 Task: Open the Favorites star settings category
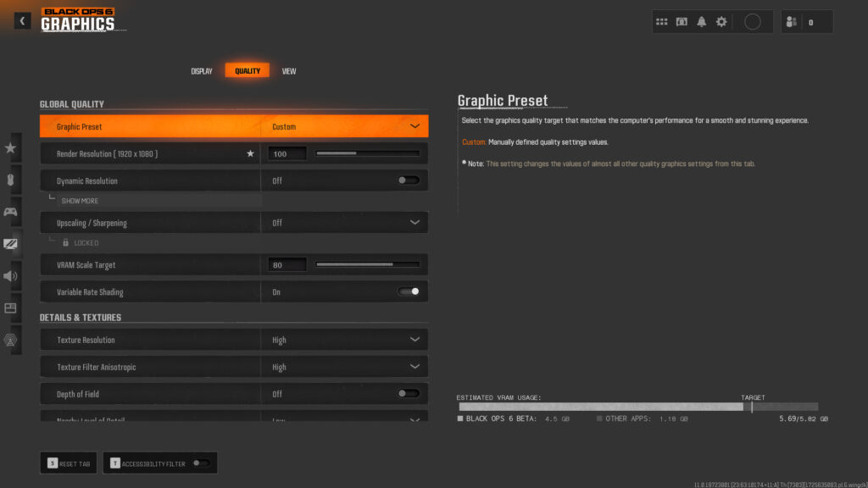tap(11, 147)
